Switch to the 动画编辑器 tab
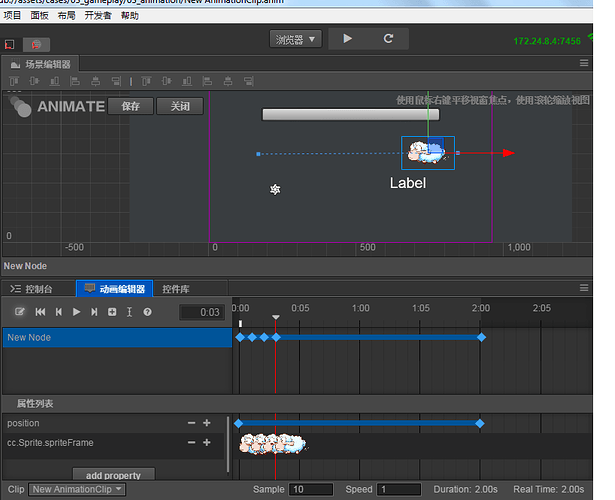 pos(115,289)
